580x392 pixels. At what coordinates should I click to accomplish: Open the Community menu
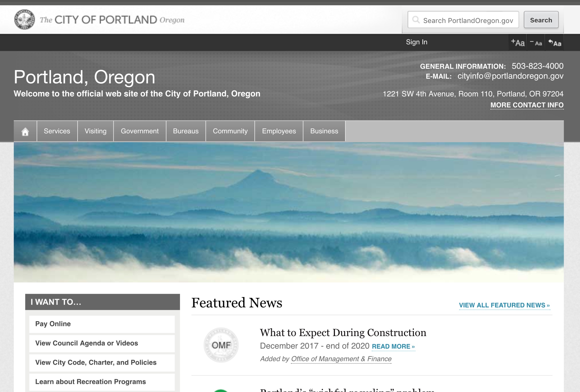click(x=230, y=131)
